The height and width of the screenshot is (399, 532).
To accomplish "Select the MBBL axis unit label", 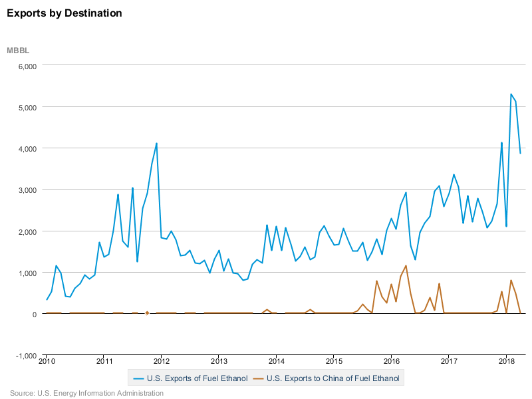I will tap(18, 51).
